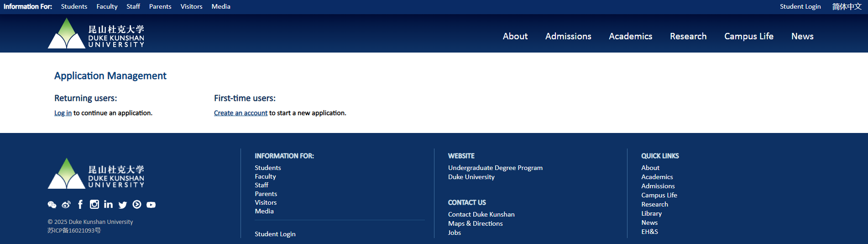Click the Duke Kunshan logo in the header
The height and width of the screenshot is (244, 868).
(x=96, y=33)
